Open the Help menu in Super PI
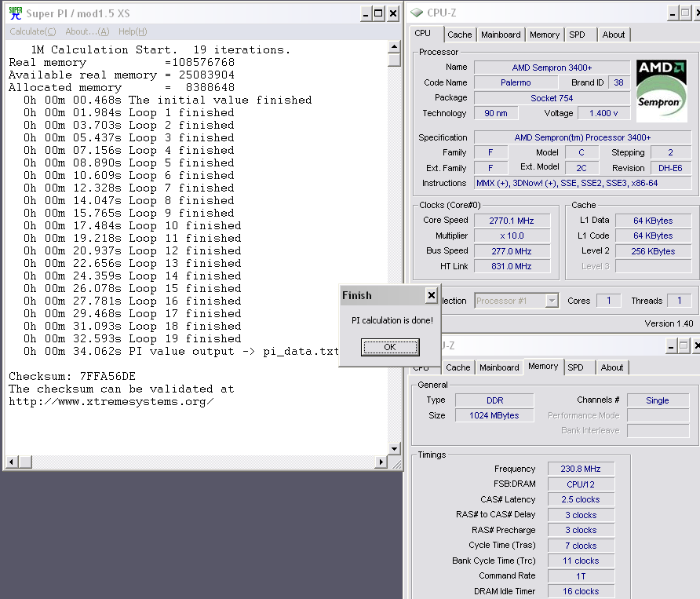 [x=133, y=31]
